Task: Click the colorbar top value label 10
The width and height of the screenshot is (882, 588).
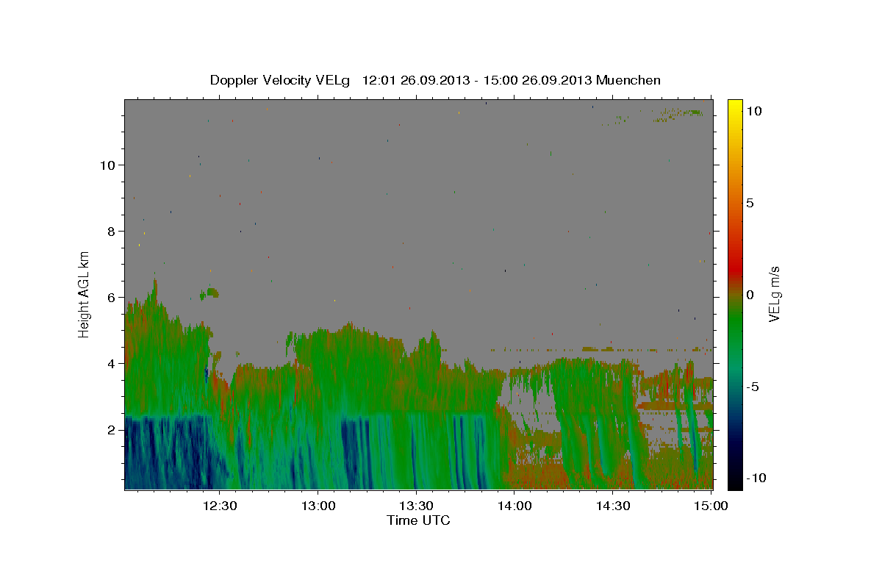Action: 753,110
